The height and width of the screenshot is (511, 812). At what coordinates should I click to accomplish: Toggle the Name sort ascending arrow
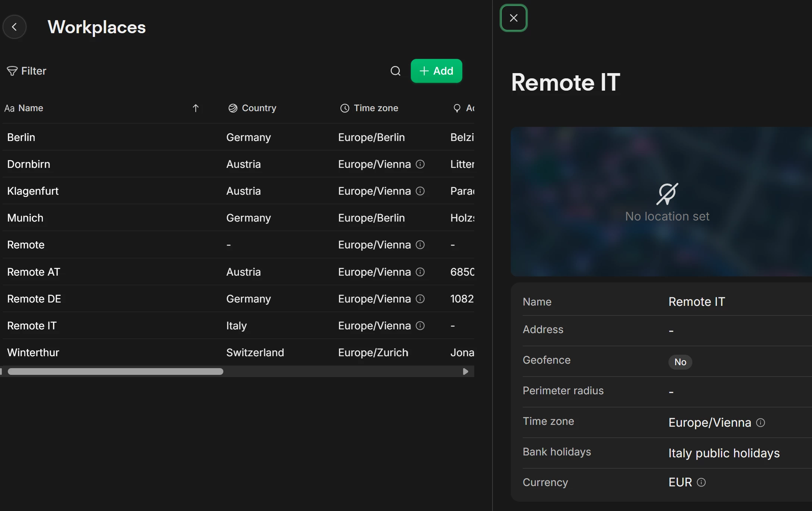click(x=195, y=108)
